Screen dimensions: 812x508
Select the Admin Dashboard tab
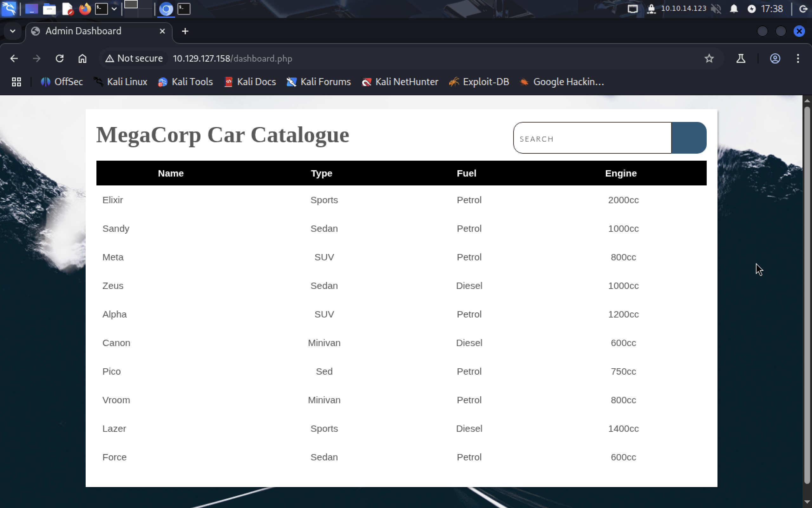coord(99,31)
